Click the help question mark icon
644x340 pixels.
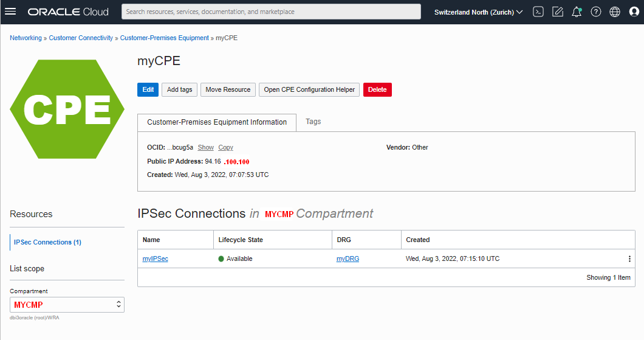tap(596, 12)
